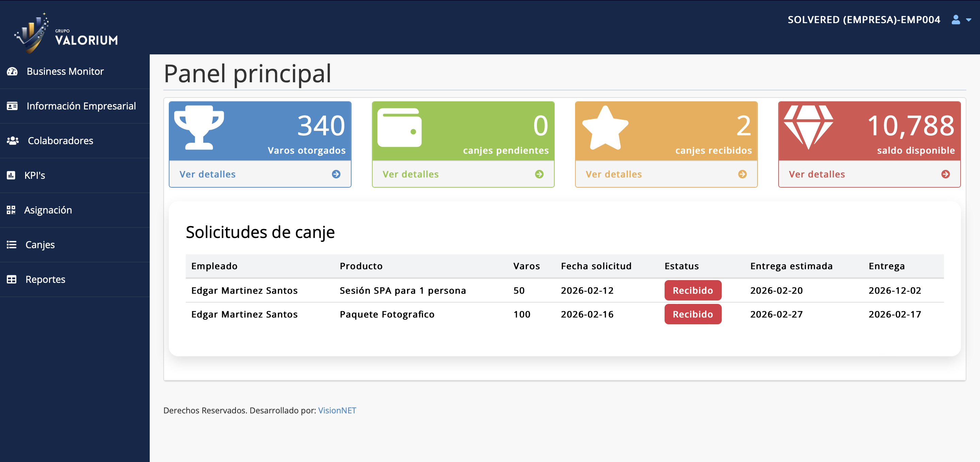Viewport: 980px width, 462px height.
Task: Click the 2 canjes recibidos figure
Action: tap(744, 125)
